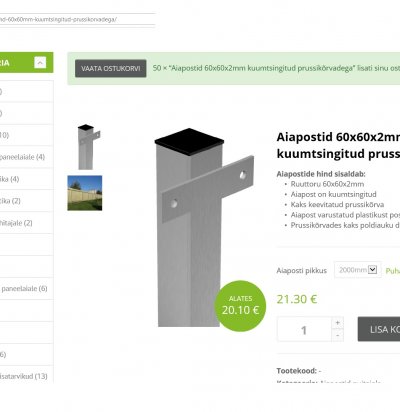Open the category ending in 'hitajale (2)'
Screen dimensions: 400x412
16,223
